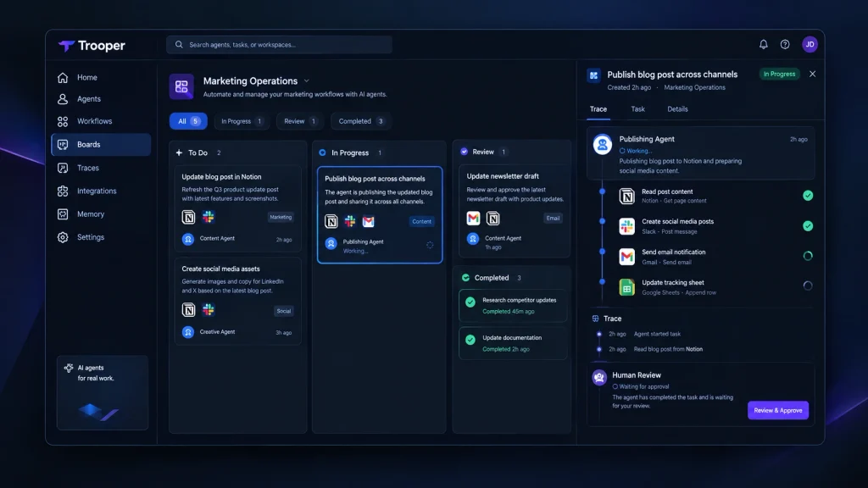Viewport: 868px width, 488px height.
Task: Click the Publishing Agent avatar in the trace panel
Action: pyautogui.click(x=603, y=144)
